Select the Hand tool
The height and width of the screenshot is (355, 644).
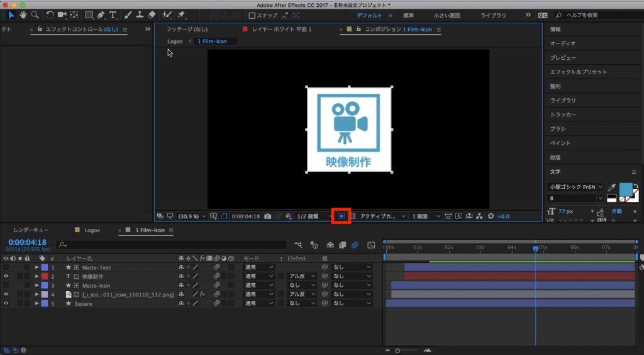[x=23, y=14]
